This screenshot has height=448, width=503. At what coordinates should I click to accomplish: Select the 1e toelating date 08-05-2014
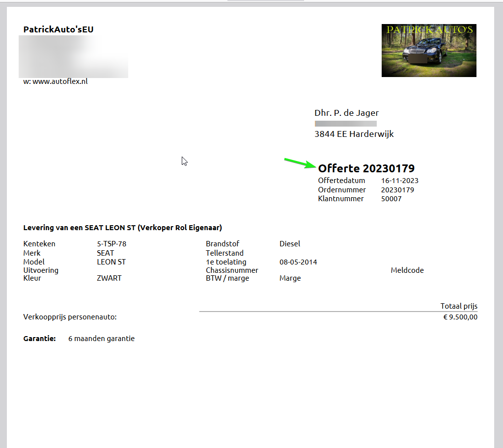point(298,262)
